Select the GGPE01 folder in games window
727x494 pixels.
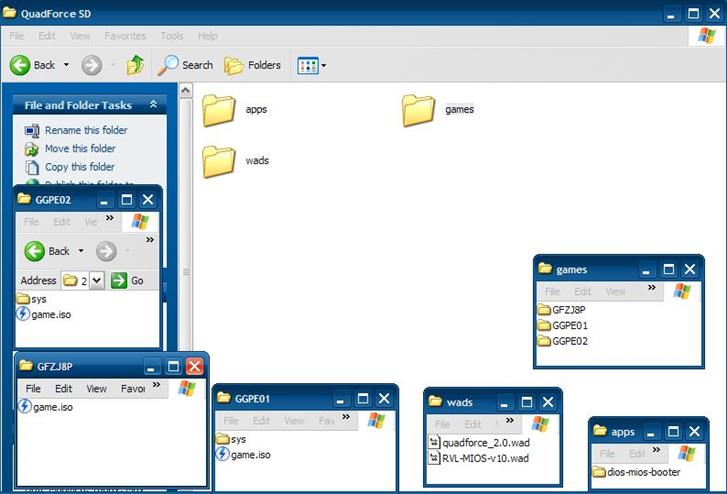click(x=563, y=325)
